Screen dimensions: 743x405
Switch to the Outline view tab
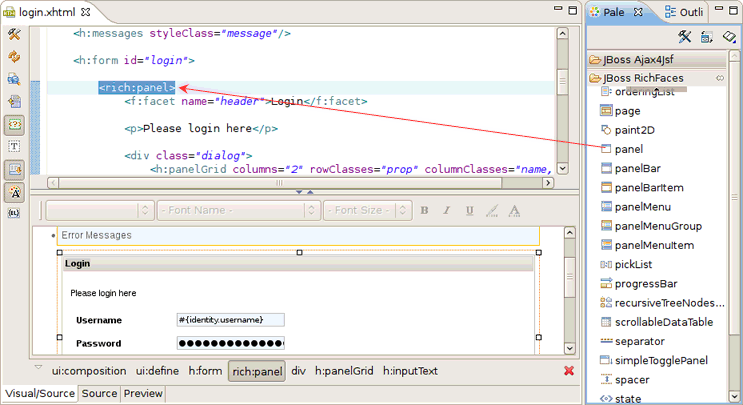pos(683,12)
